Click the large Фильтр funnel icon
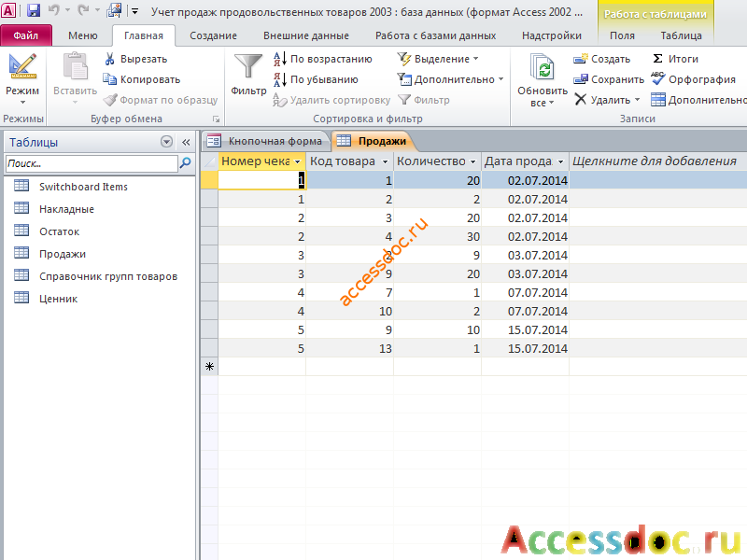The image size is (747, 560). 248,66
